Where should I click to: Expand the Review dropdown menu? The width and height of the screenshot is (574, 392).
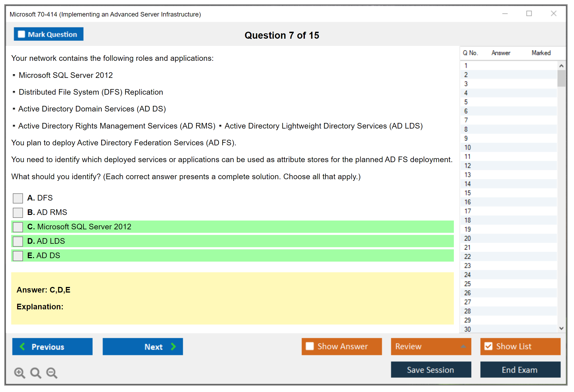(x=463, y=346)
